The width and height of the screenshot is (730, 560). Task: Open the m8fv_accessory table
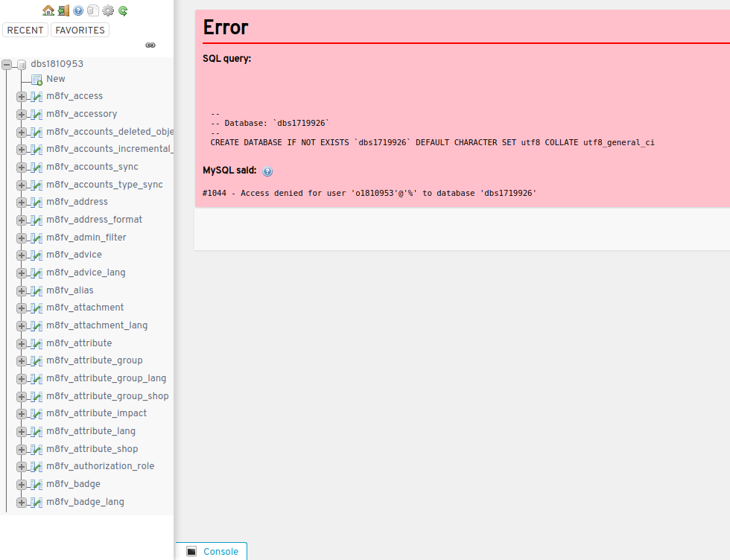(x=81, y=114)
